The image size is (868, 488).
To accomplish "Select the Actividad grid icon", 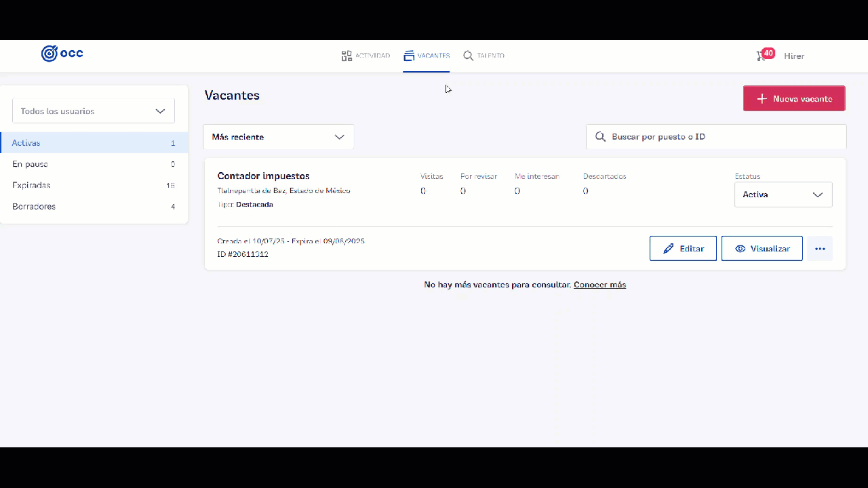I will 347,56.
